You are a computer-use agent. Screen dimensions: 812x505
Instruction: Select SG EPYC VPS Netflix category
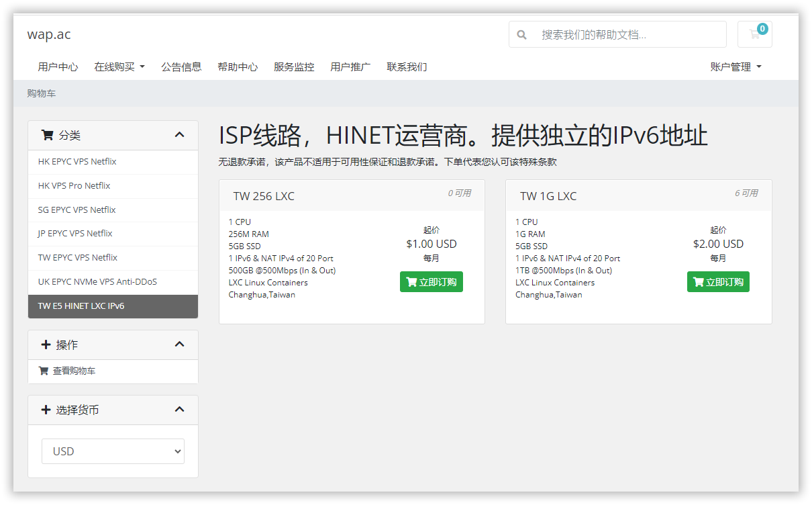click(x=113, y=210)
